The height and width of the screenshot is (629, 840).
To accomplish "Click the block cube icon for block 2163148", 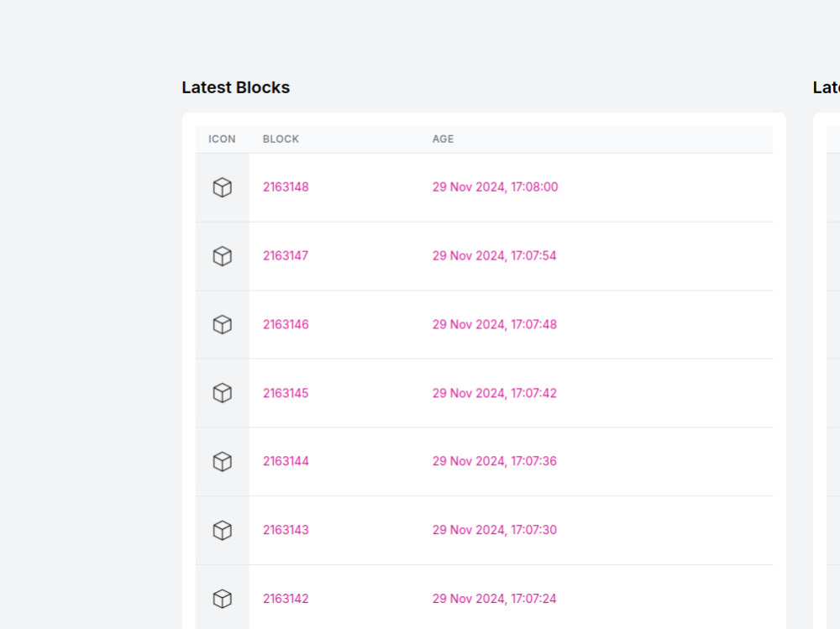I will point(222,187).
